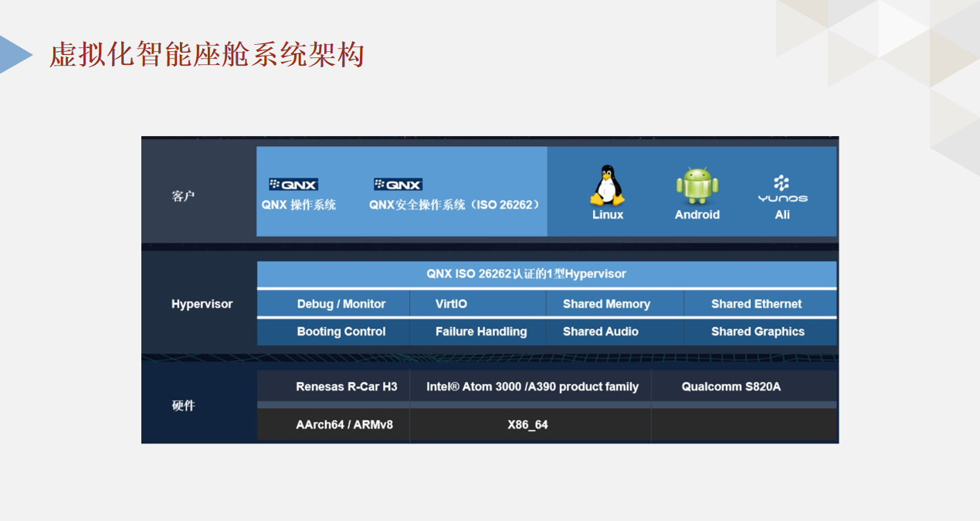Click the Linux penguin icon
This screenshot has height=521, width=980.
click(607, 185)
